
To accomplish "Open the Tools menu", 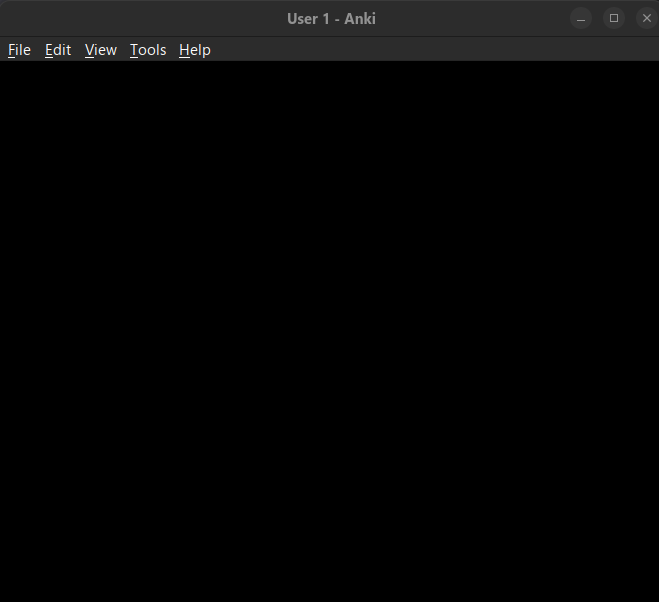I will click(x=148, y=50).
